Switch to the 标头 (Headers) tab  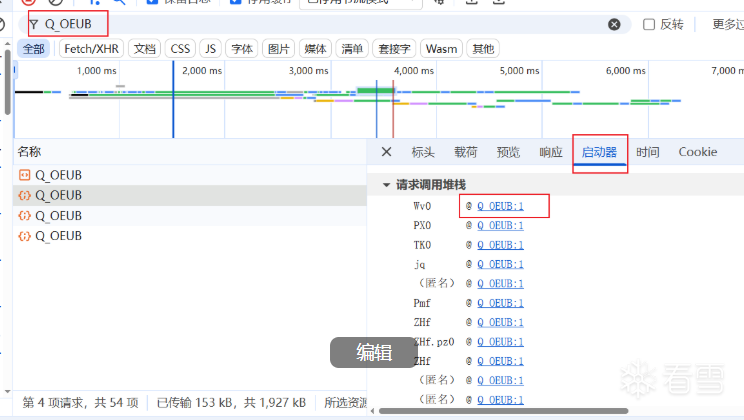[x=423, y=152]
